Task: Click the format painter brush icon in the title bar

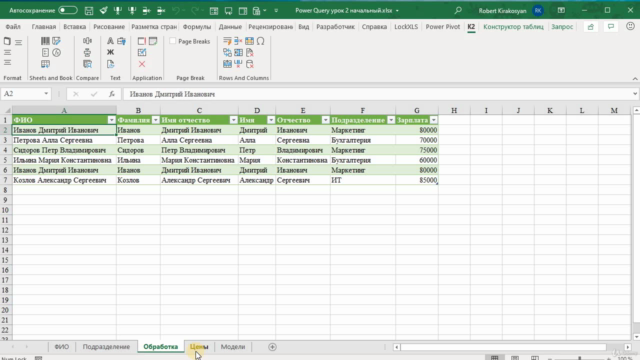Action: point(103,11)
